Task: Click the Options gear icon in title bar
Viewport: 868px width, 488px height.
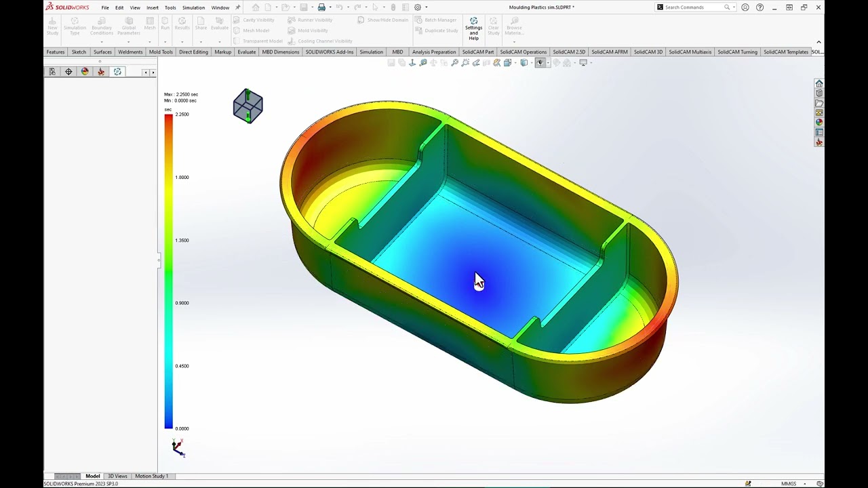Action: (x=418, y=7)
